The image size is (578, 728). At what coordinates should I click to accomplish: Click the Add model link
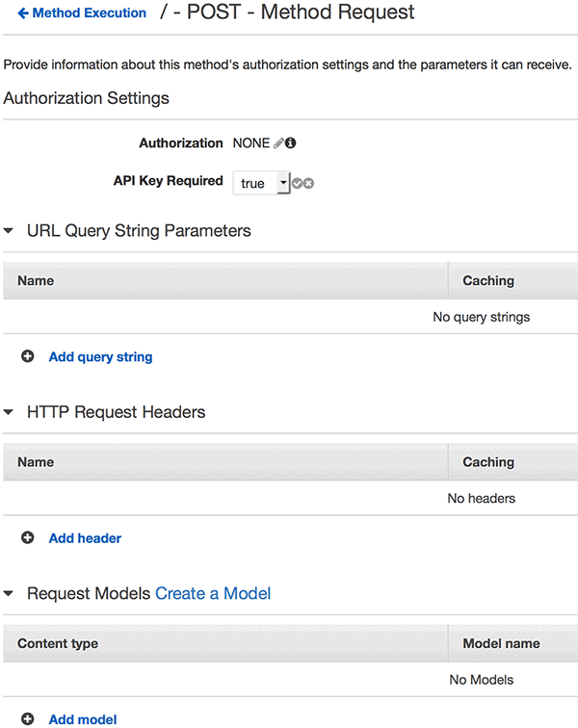point(83,719)
